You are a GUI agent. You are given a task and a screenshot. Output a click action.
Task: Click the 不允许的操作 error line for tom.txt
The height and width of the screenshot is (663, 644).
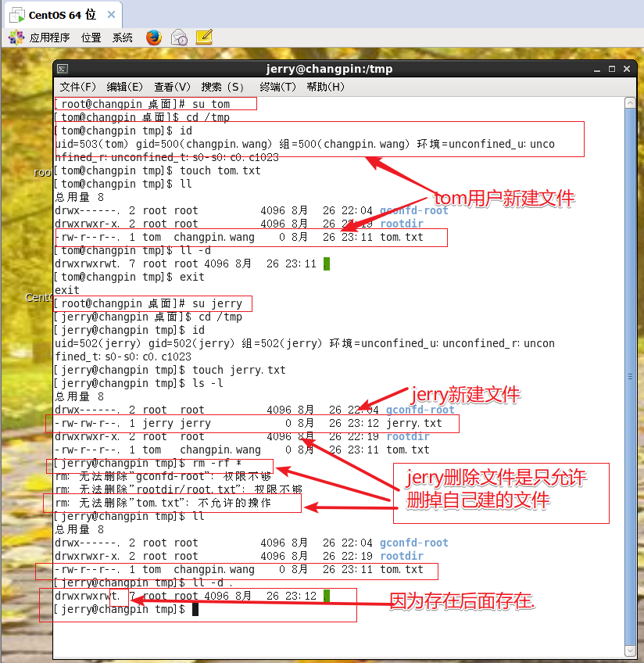163,503
